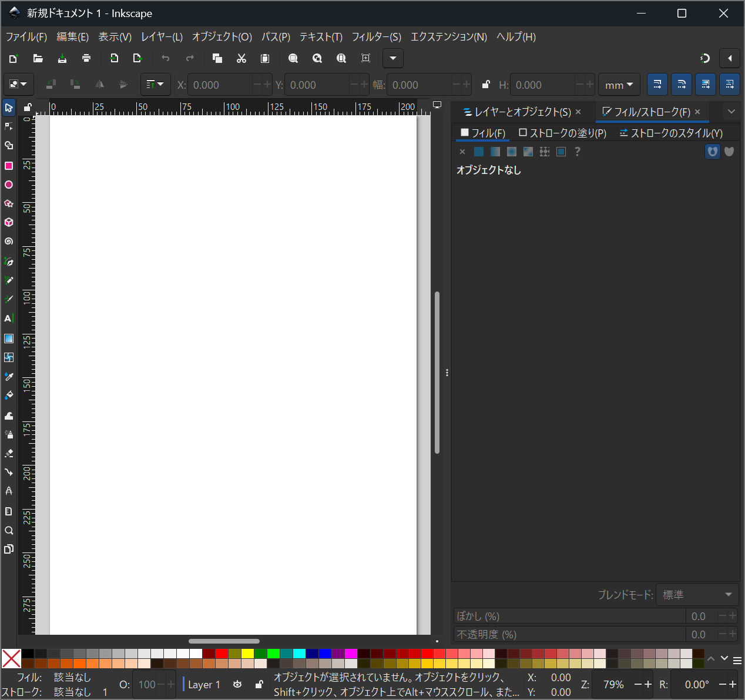745x700 pixels.
Task: Expand the toolbar overflow arrow dropdown
Action: [393, 58]
